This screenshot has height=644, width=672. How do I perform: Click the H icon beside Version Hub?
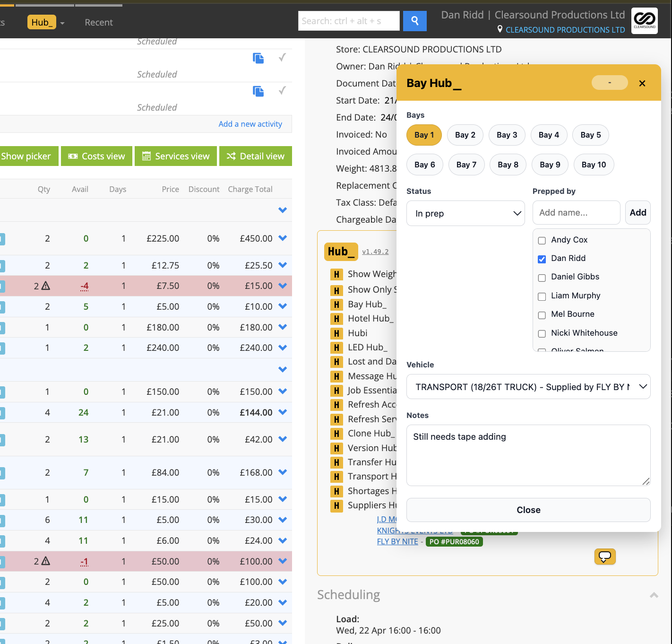[336, 449]
